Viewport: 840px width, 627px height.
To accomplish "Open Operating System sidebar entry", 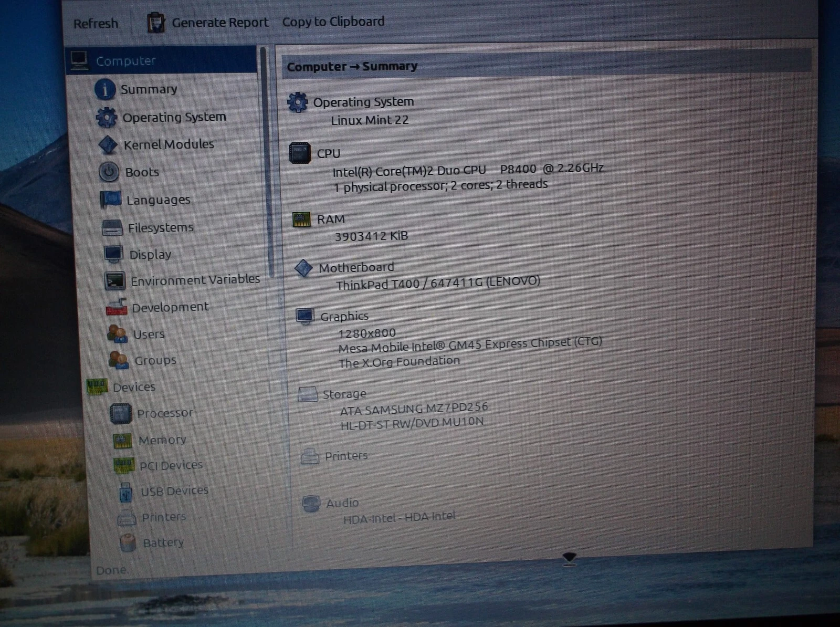I will pyautogui.click(x=174, y=117).
